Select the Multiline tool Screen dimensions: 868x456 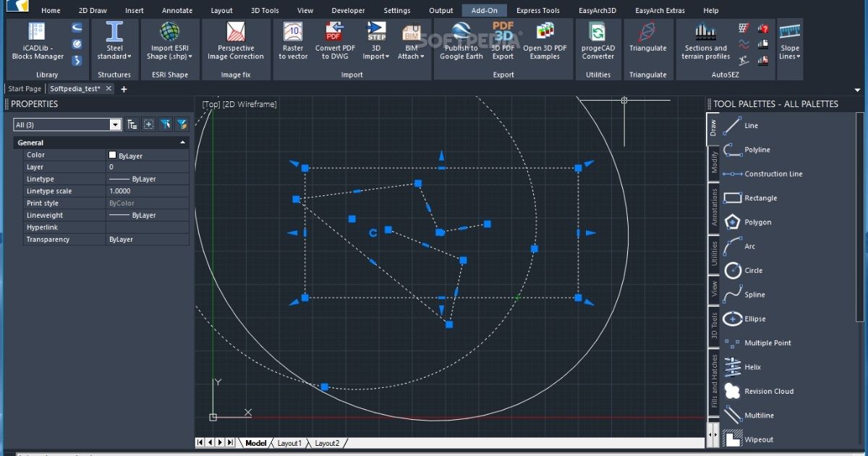pyautogui.click(x=749, y=415)
